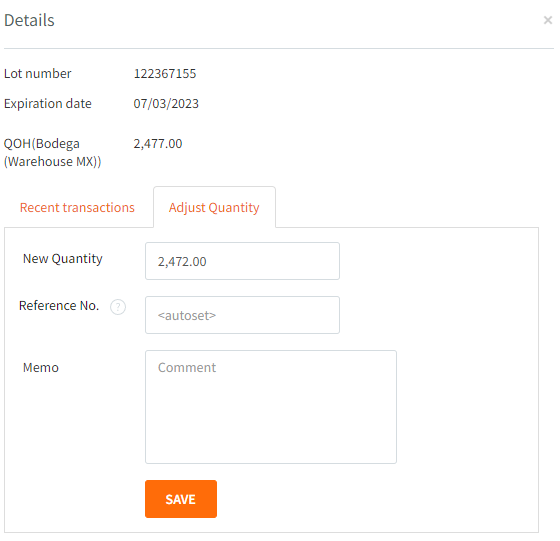Click the QOH value 2,477.00
560x541 pixels.
(x=158, y=144)
